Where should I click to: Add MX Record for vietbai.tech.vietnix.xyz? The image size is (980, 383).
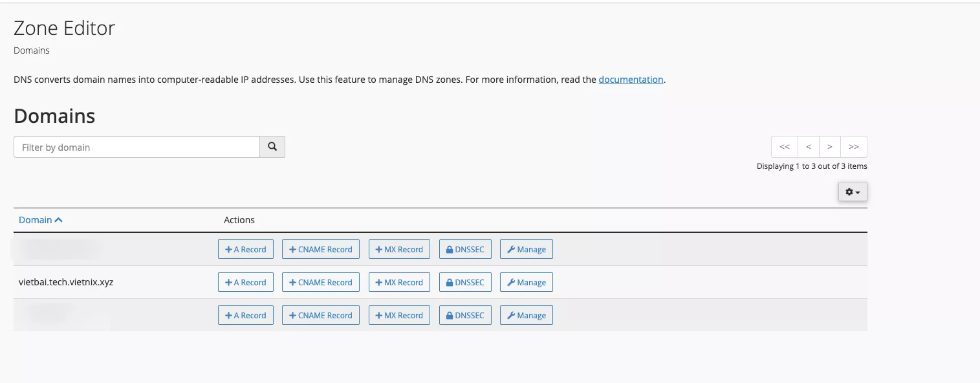(399, 283)
